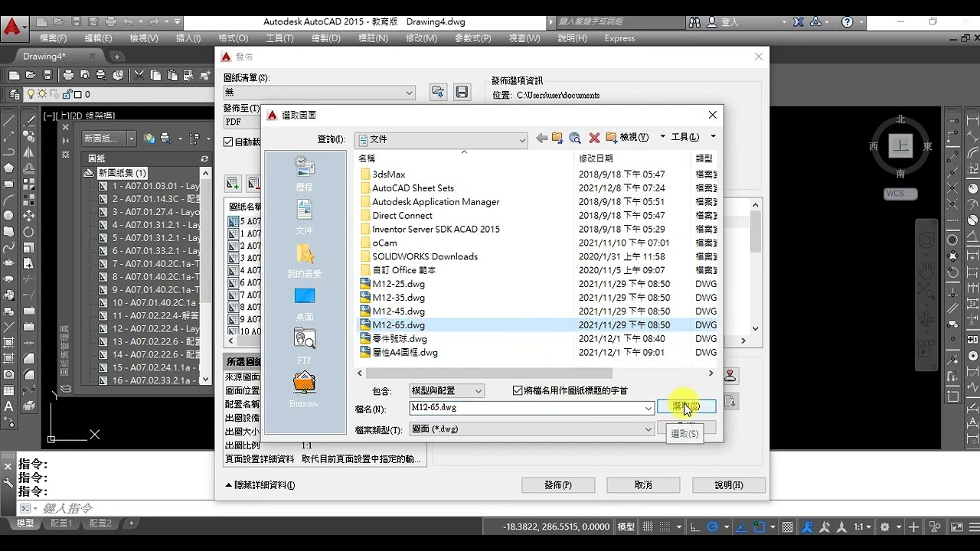Toggle object snap square icon in status bar

759,527
